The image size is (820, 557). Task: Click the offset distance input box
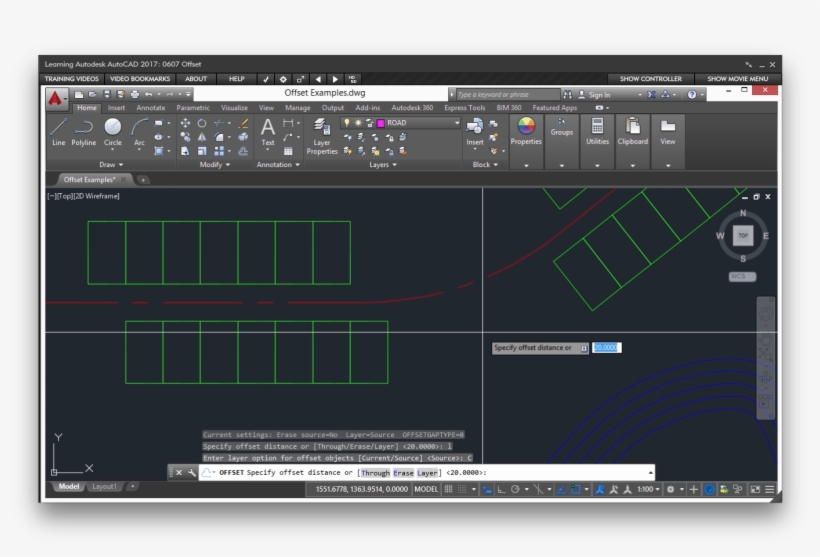(607, 348)
